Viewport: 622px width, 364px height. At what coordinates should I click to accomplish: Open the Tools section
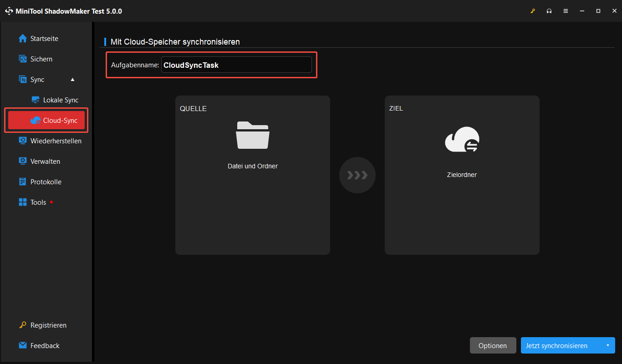(32, 202)
